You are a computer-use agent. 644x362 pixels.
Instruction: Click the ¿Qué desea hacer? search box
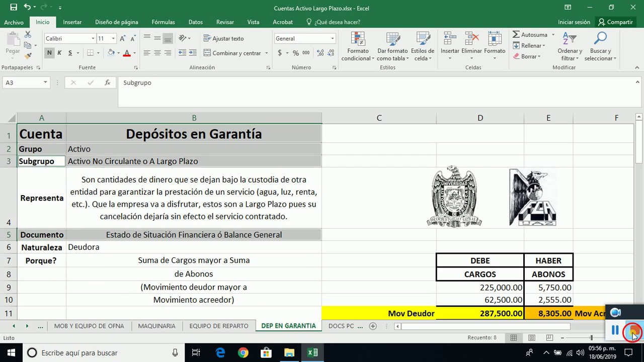tap(333, 22)
